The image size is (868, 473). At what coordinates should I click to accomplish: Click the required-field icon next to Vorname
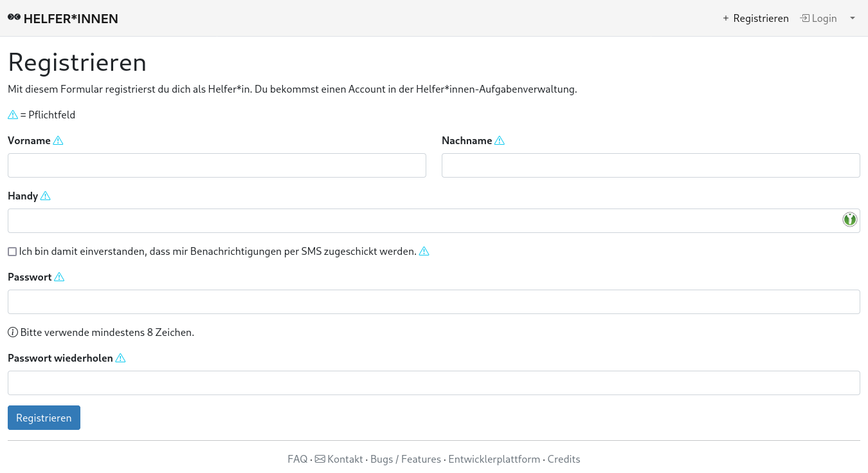(58, 141)
